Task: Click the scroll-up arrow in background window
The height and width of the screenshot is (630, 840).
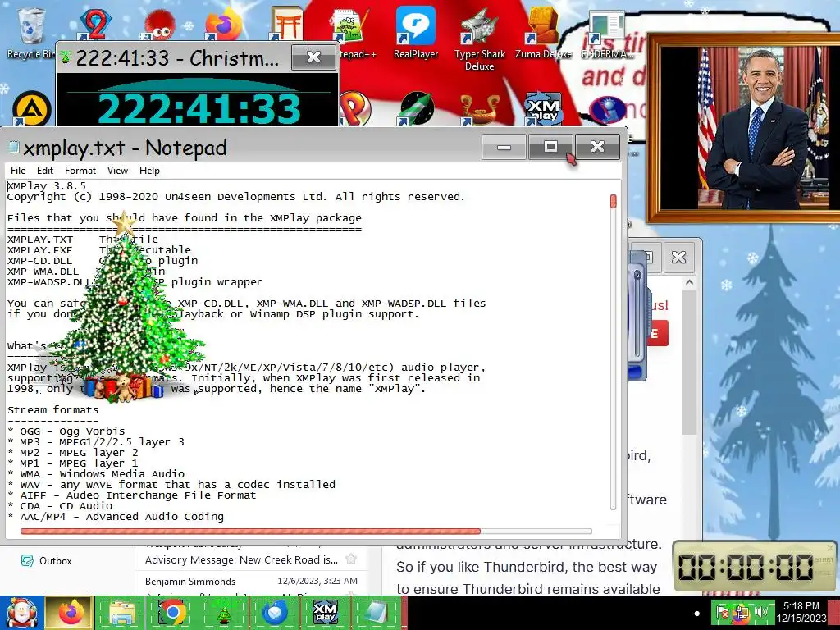Action: (690, 282)
